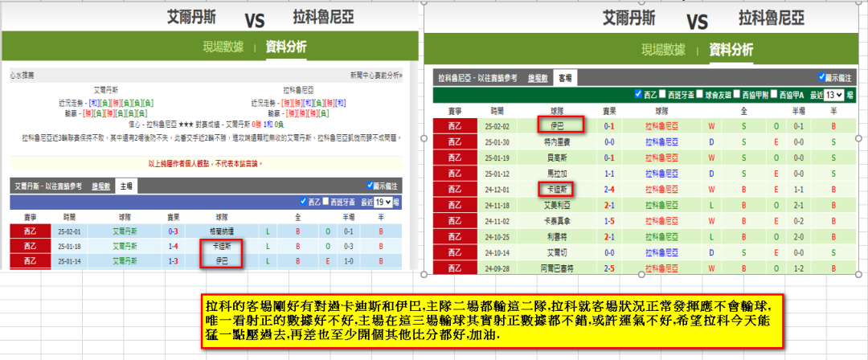Image resolution: width=868 pixels, height=360 pixels.
Task: Switch to 現場數據 tab in left panel
Action: pyautogui.click(x=223, y=47)
